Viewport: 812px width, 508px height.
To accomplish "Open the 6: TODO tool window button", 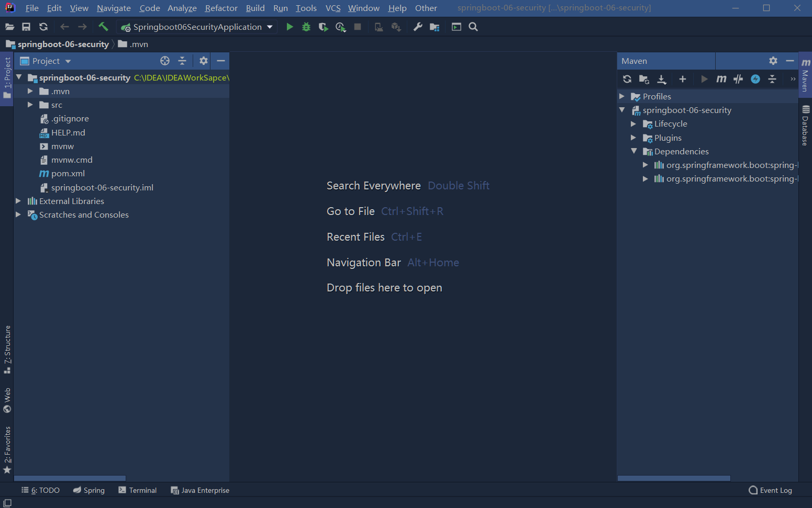I will pos(40,490).
